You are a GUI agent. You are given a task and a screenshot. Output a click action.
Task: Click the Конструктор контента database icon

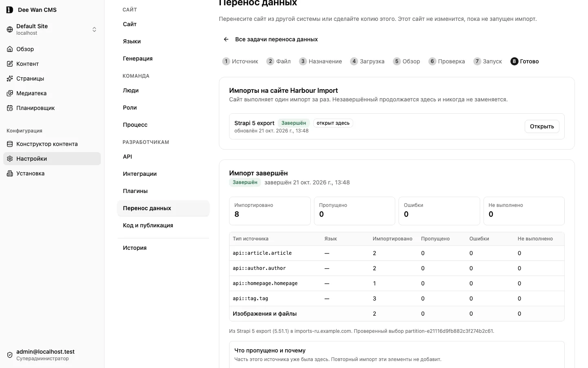pyautogui.click(x=10, y=144)
